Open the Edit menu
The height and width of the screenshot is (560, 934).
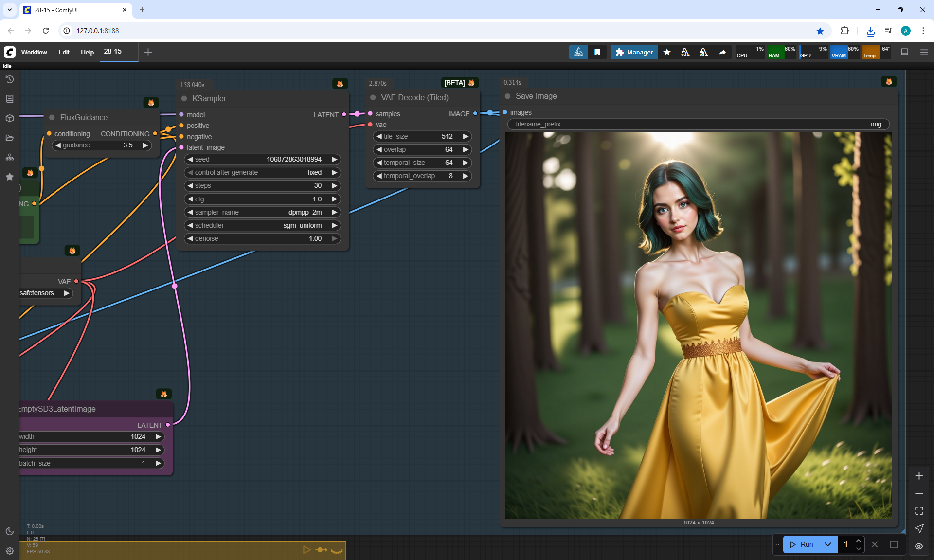[64, 52]
